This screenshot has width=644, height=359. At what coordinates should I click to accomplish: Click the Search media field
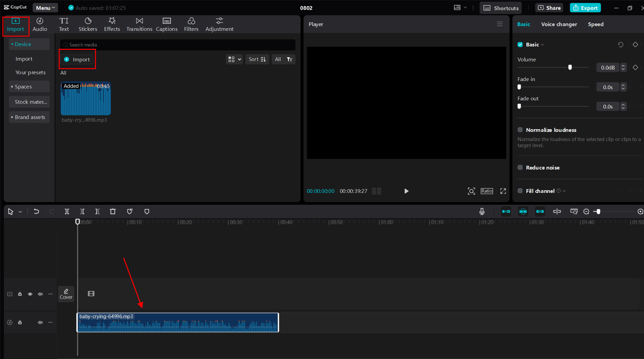pyautogui.click(x=178, y=45)
